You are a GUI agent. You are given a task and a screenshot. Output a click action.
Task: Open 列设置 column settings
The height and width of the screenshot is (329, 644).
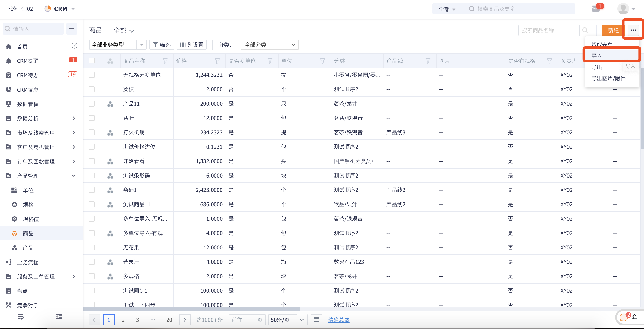192,45
